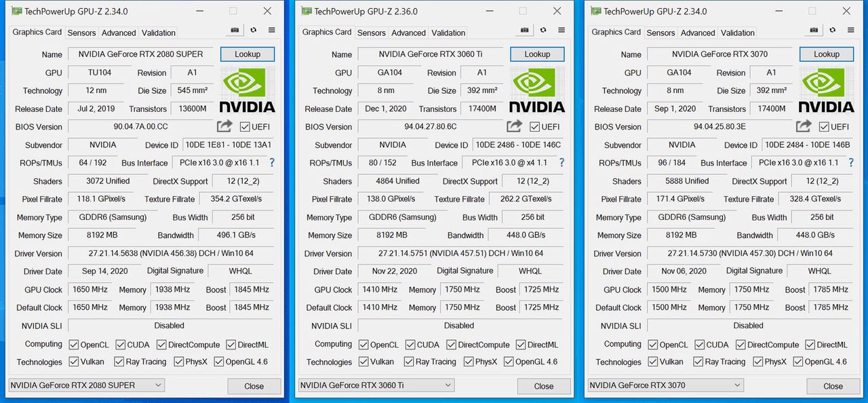
Task: Open GPU selector dropdown showing RTX 2080 SUPER
Action: (86, 385)
